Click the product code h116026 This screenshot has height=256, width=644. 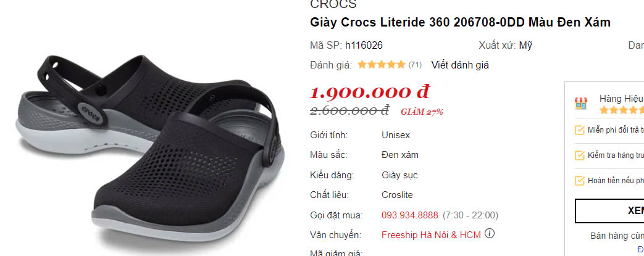click(364, 45)
